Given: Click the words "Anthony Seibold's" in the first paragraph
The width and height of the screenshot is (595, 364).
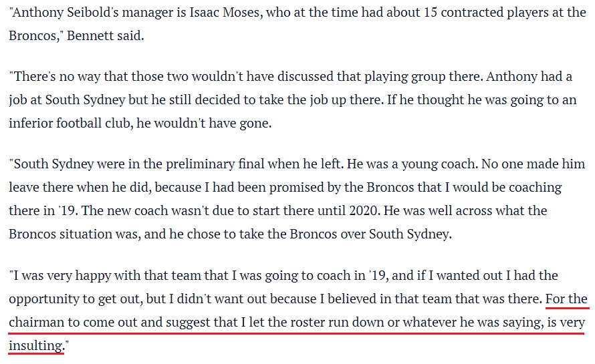Looking at the screenshot, I should [57, 13].
